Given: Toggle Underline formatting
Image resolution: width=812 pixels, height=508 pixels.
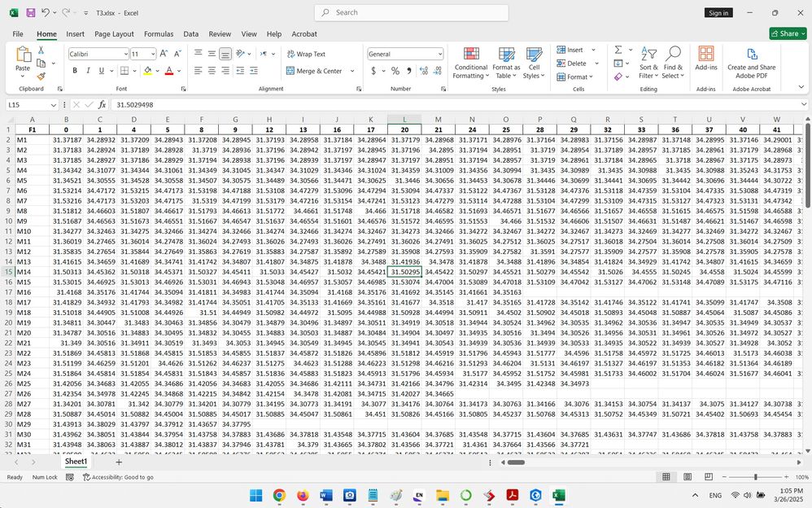Looking at the screenshot, I should (x=101, y=71).
